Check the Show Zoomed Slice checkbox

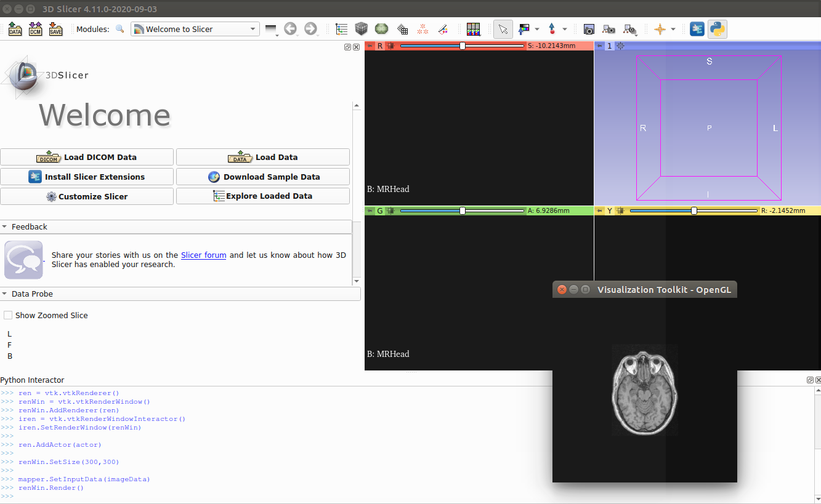[x=8, y=315]
